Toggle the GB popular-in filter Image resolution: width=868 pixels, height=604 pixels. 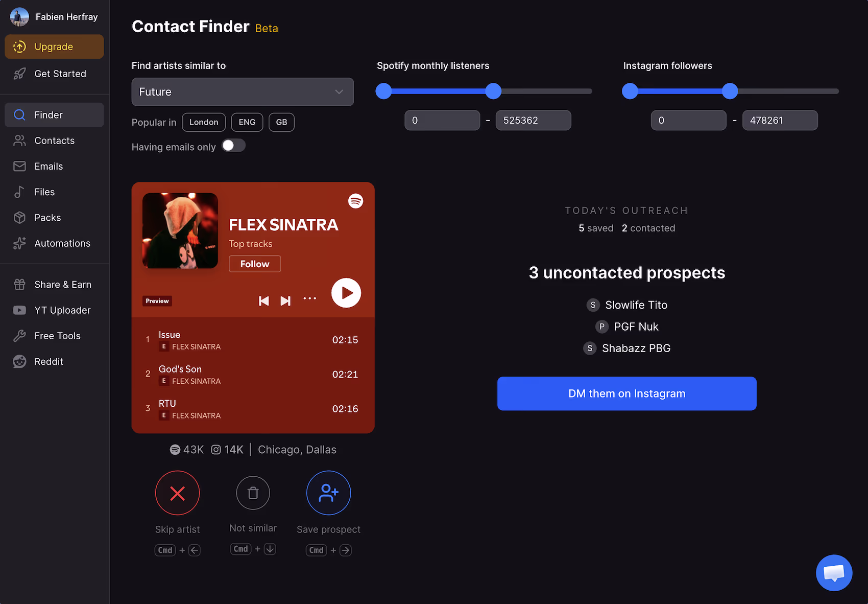(x=281, y=122)
